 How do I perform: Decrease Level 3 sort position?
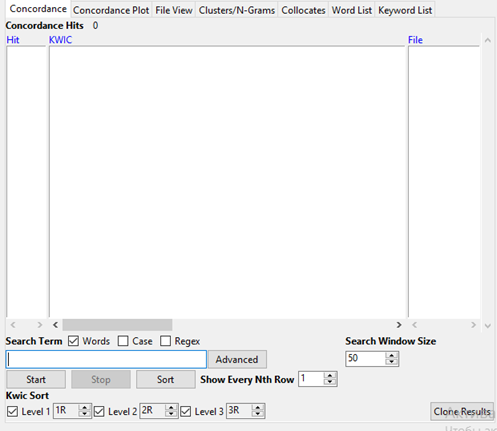tap(258, 414)
